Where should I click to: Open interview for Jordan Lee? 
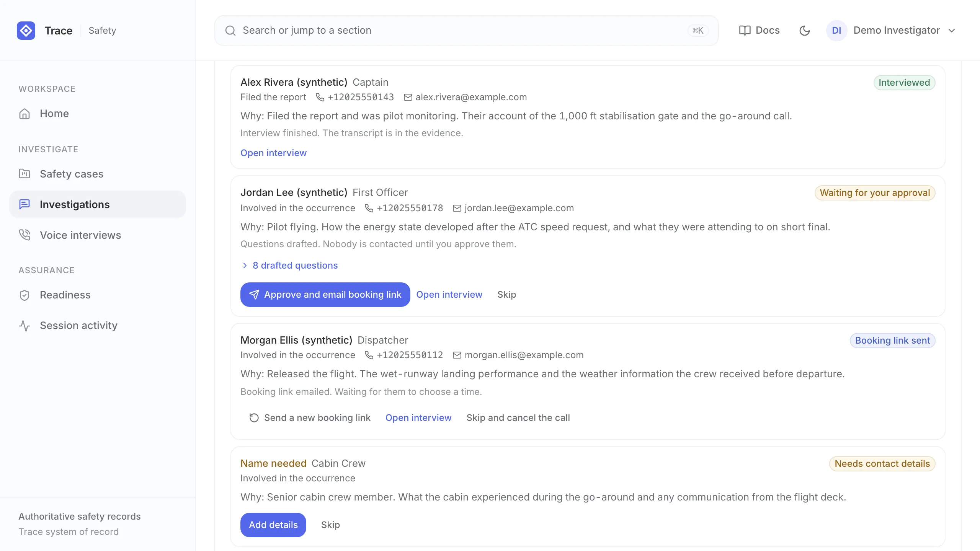point(449,295)
